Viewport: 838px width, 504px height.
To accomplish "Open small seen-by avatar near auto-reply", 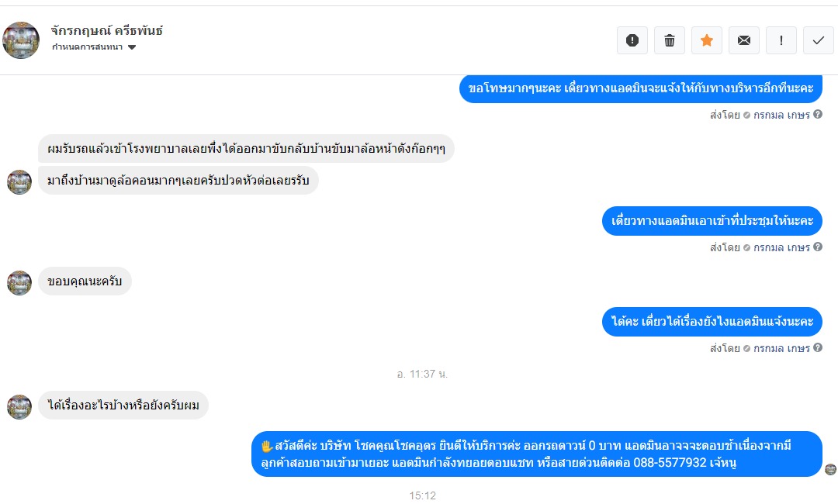I will tap(830, 469).
